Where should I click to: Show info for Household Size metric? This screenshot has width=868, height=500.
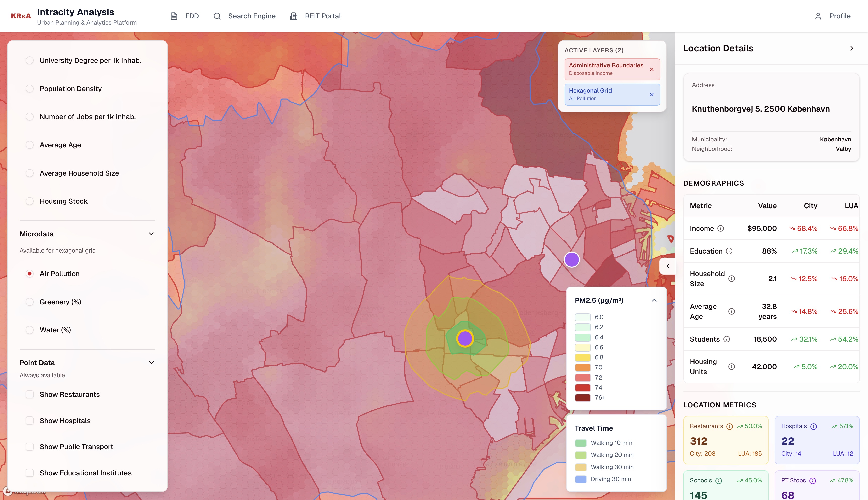[x=732, y=278]
